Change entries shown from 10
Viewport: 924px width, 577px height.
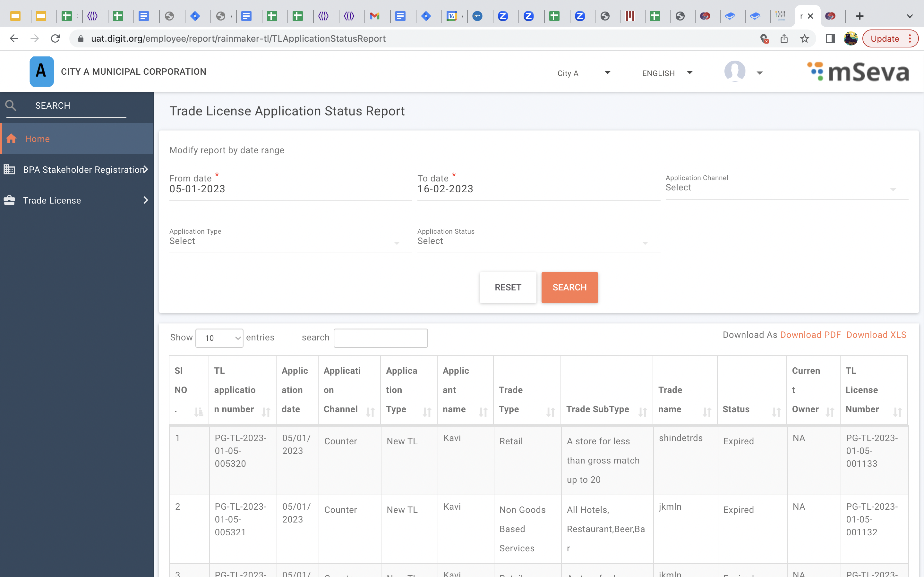click(219, 338)
